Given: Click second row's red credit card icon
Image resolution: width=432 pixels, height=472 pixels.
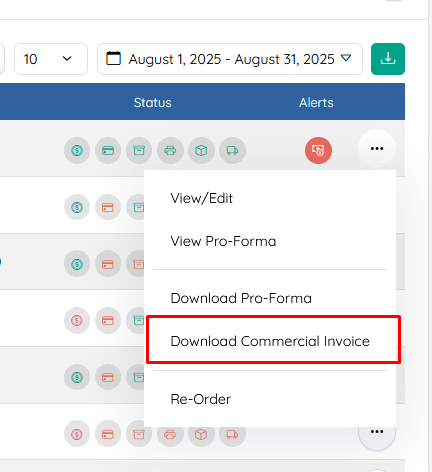Looking at the screenshot, I should [x=108, y=207].
